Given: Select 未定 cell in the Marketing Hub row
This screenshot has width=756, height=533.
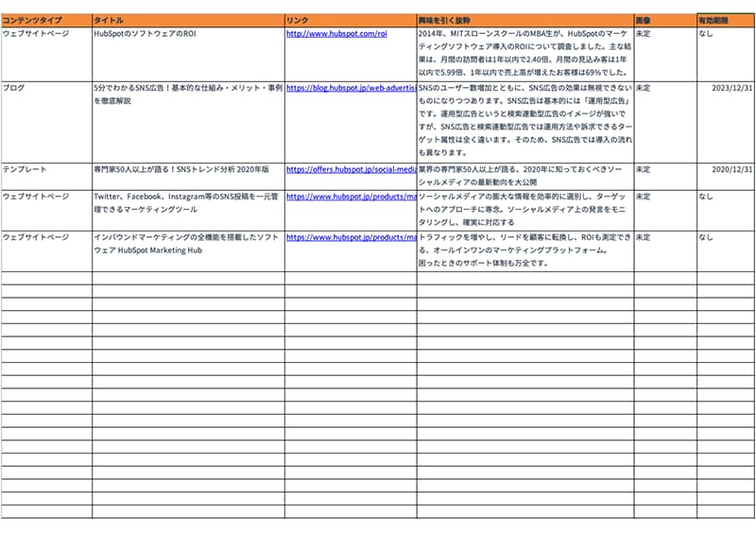Looking at the screenshot, I should pos(665,250).
